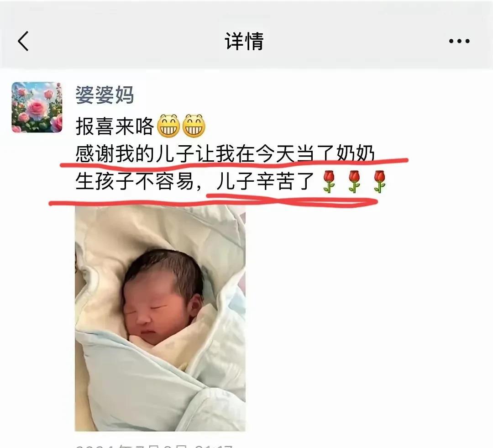Open the 婆婆妈 profile name link
Screen dimensions: 493x448
[x=105, y=95]
